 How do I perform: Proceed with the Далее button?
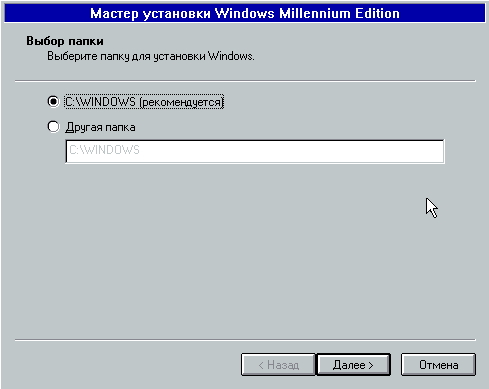[x=353, y=365]
